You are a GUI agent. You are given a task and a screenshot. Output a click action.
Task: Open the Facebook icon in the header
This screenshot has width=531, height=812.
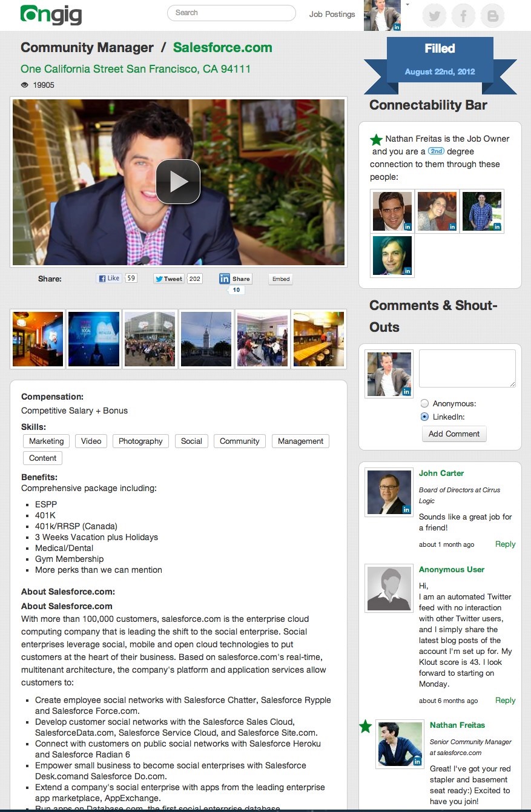tap(463, 16)
